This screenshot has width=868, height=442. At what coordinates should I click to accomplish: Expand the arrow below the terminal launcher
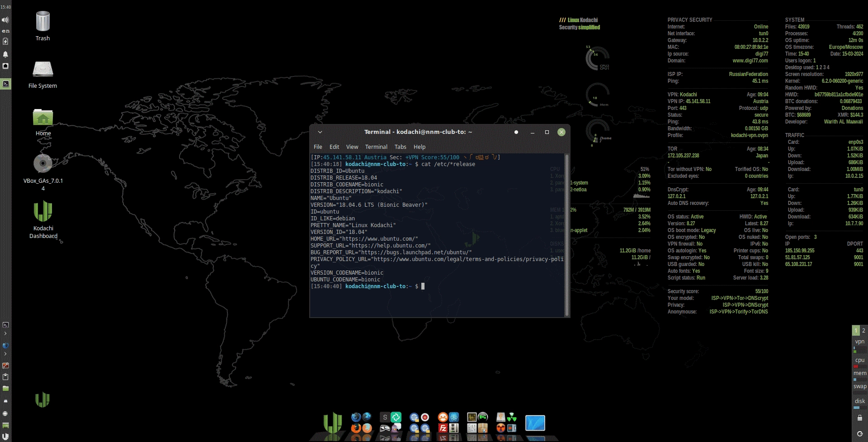[5, 333]
